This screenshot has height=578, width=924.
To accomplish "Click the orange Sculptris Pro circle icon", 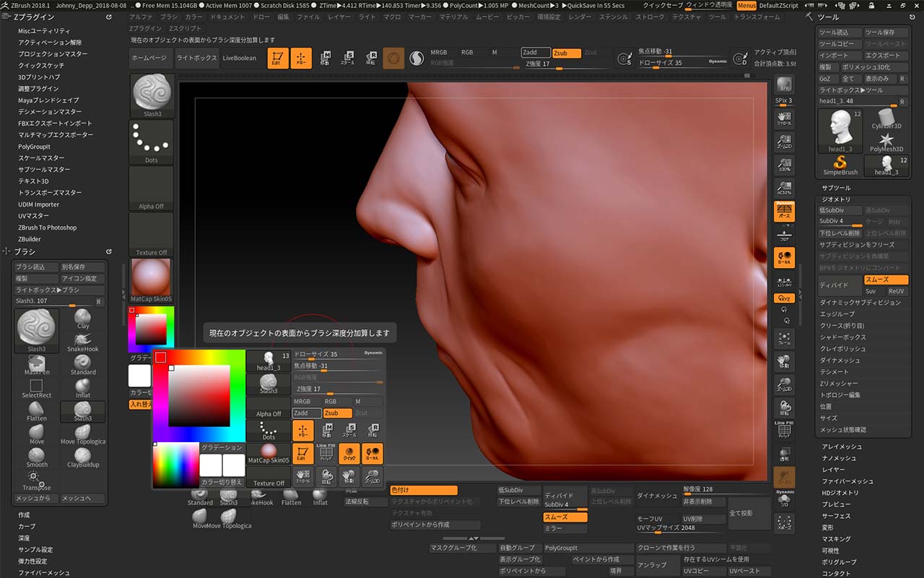I will click(393, 59).
